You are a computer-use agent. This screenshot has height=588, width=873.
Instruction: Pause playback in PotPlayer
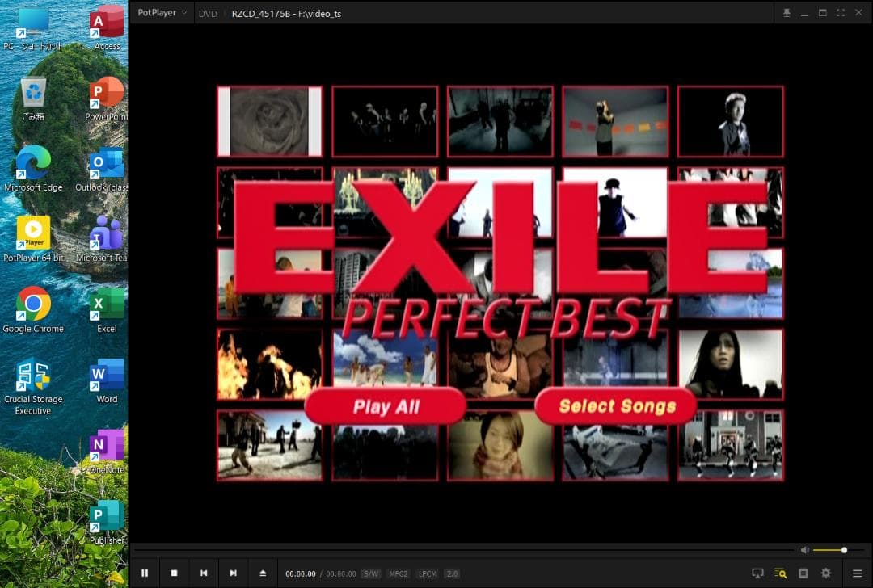(x=145, y=573)
